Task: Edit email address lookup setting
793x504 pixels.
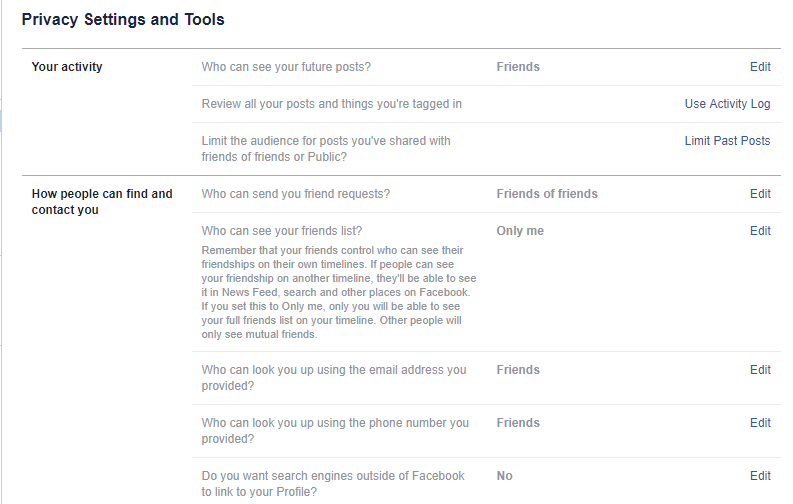Action: [x=760, y=370]
